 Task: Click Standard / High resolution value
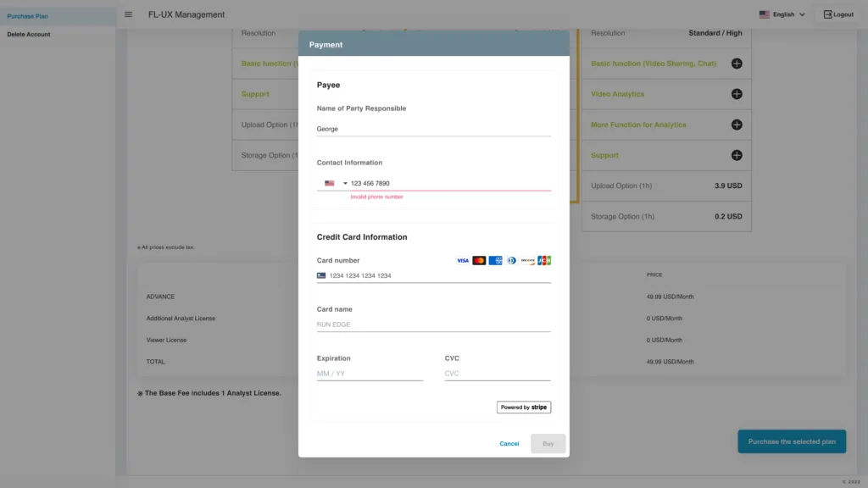(x=715, y=33)
